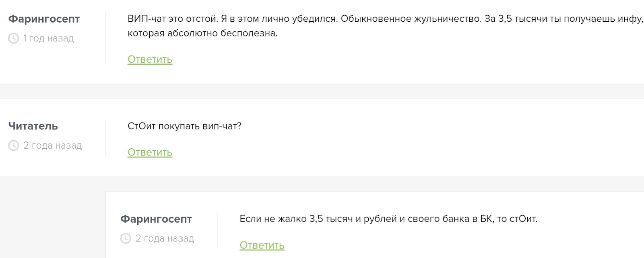Screen dimensions: 644x258
Task: Click the "СтОит покупать вип-чат?" comment text
Action: (184, 126)
